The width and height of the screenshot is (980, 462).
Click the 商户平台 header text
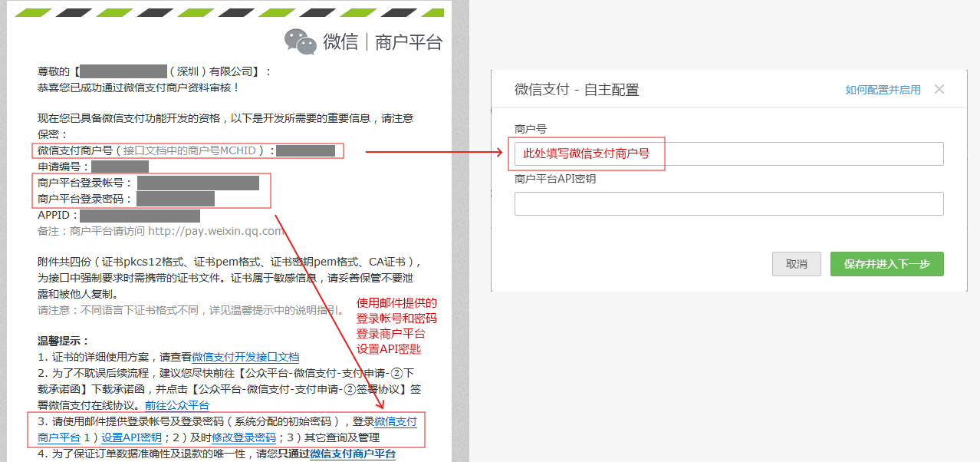coord(409,42)
